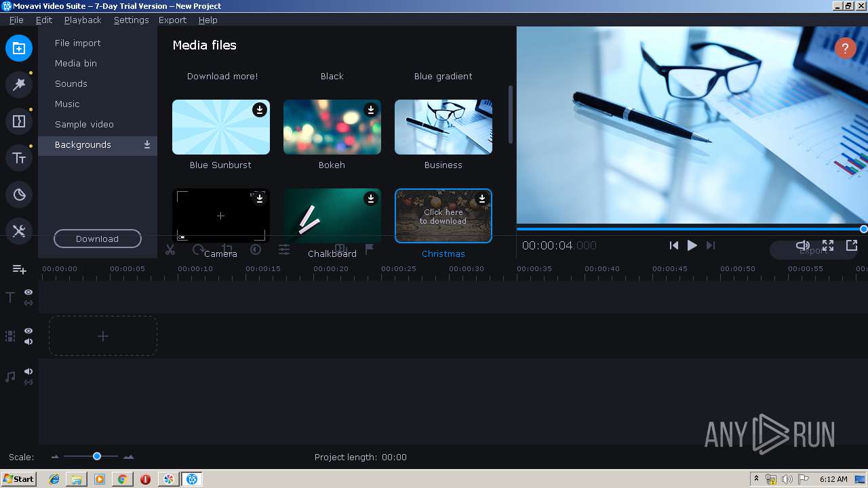Mute the audio track speaker
The width and height of the screenshot is (868, 488).
[x=28, y=371]
